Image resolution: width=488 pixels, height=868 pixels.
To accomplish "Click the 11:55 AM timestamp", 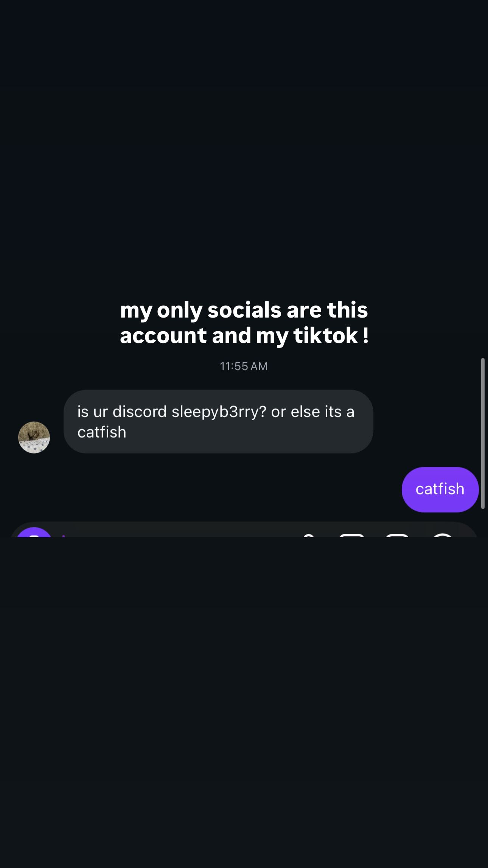I will pyautogui.click(x=244, y=366).
